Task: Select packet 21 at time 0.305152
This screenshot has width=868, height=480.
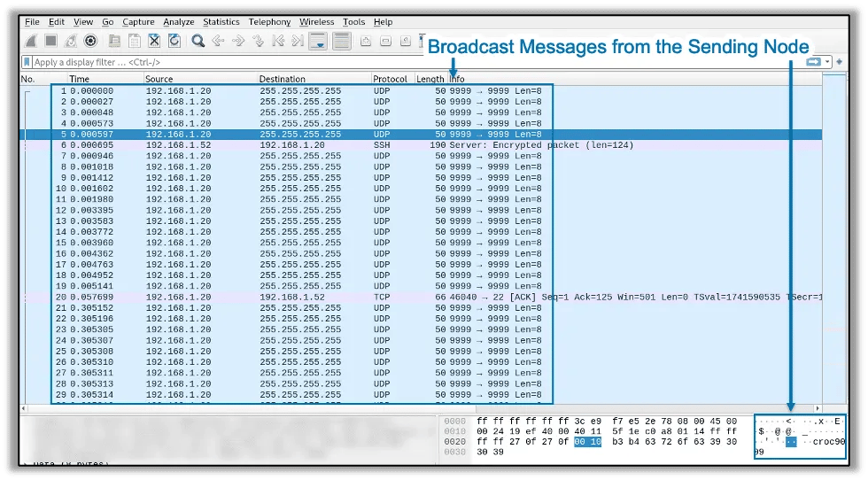Action: (x=421, y=308)
